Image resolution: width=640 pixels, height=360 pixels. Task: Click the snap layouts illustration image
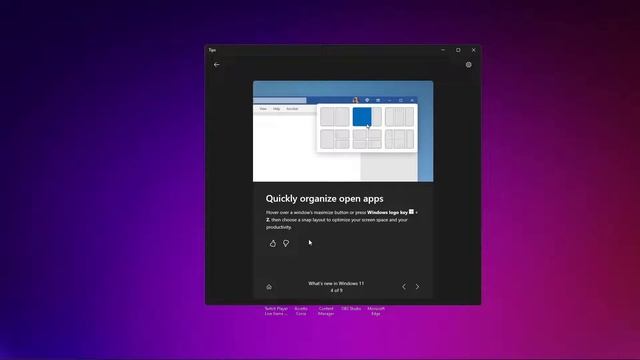click(x=343, y=131)
